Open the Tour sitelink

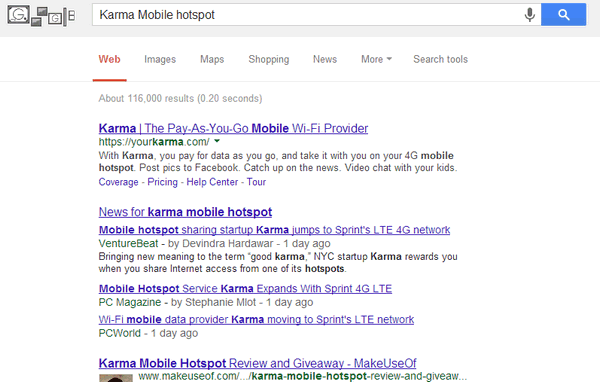click(x=256, y=182)
